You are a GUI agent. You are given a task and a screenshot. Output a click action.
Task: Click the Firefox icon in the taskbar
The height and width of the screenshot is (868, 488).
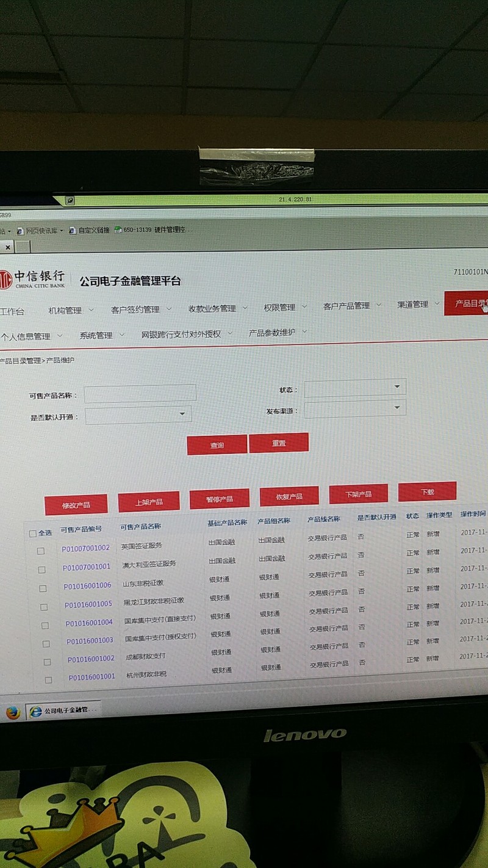(x=13, y=712)
